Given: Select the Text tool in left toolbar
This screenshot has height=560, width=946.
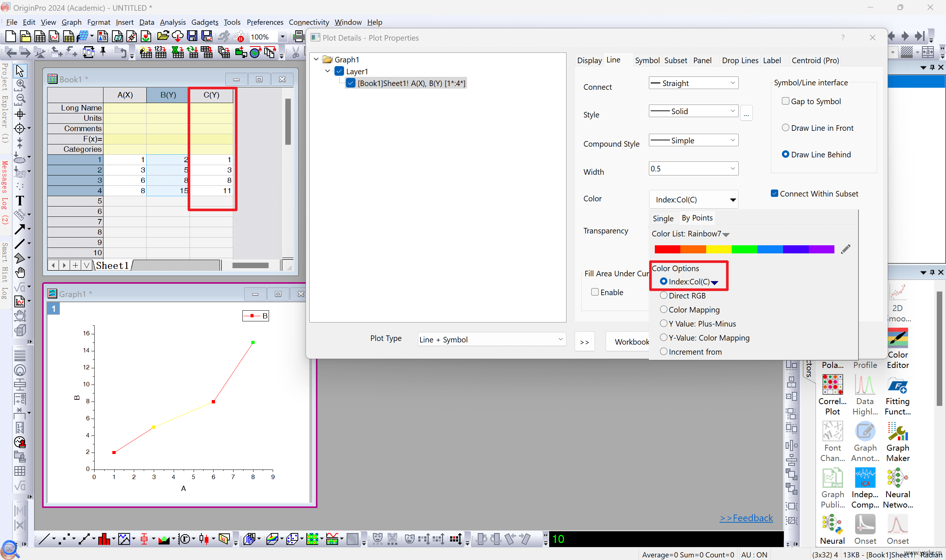Looking at the screenshot, I should [20, 200].
